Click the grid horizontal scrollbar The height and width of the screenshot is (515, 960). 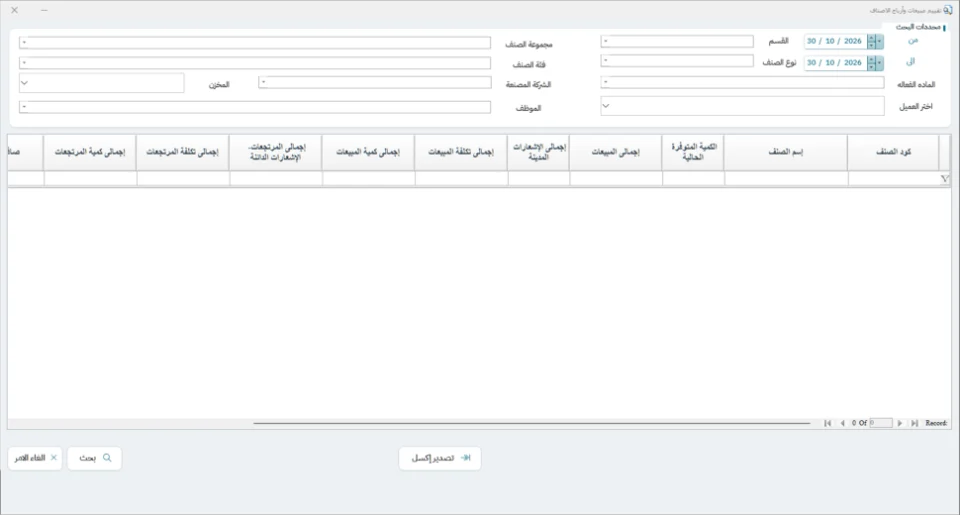531,423
